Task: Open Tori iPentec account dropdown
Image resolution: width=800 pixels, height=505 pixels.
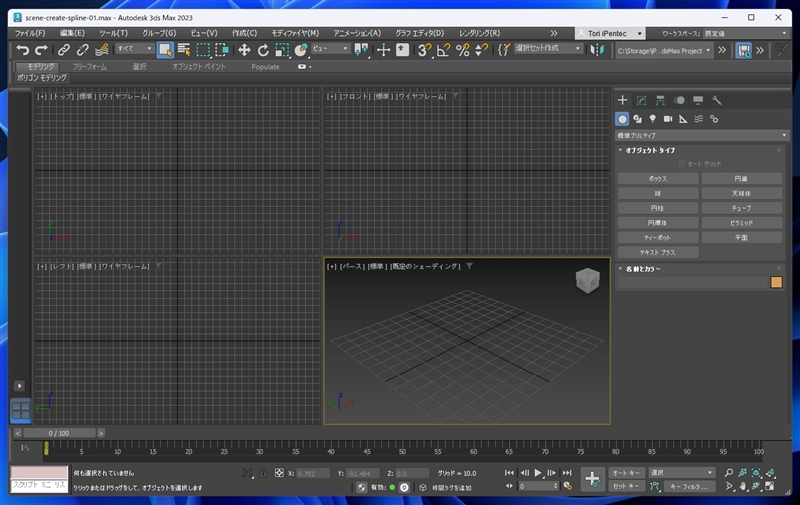Action: 610,33
